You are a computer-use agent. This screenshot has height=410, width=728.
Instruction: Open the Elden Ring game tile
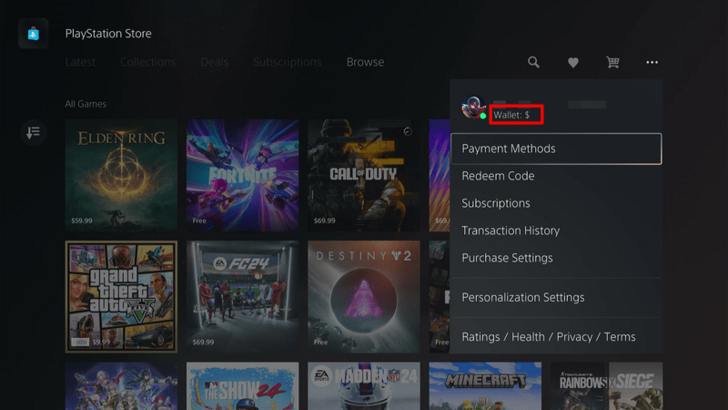[x=121, y=175]
